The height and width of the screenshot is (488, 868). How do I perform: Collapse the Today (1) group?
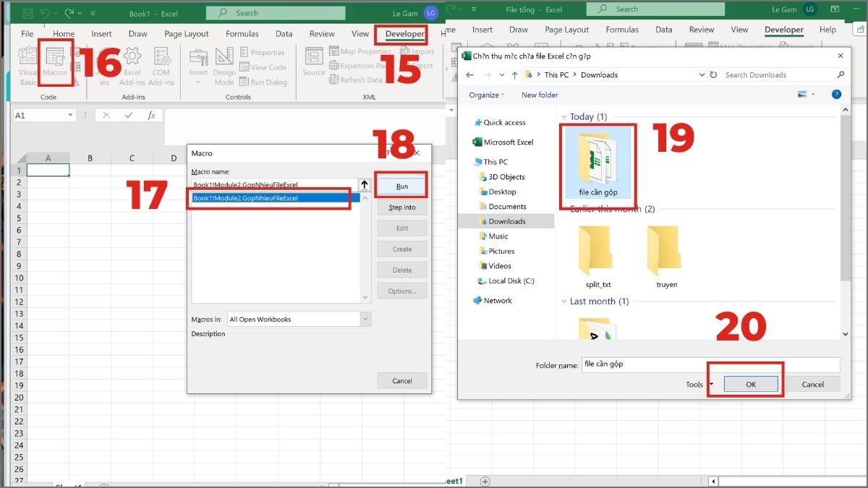point(564,116)
